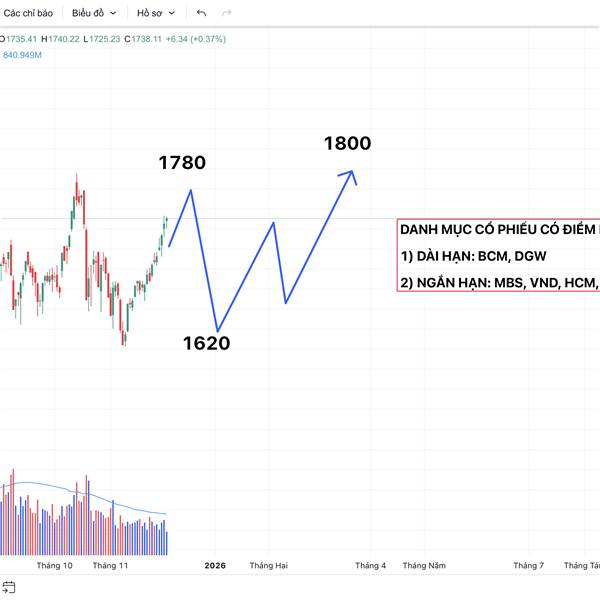Click the 2026 time axis label

coord(215,565)
